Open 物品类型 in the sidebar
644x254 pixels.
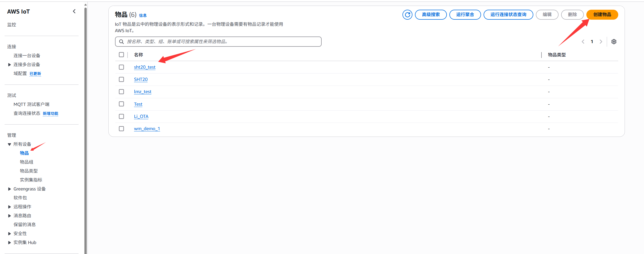[x=29, y=171]
